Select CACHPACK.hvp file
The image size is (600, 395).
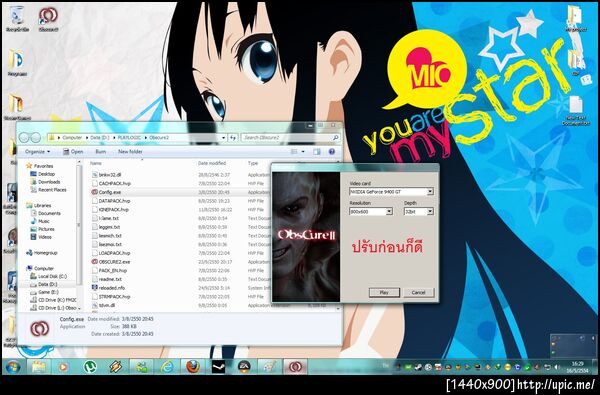click(x=111, y=183)
